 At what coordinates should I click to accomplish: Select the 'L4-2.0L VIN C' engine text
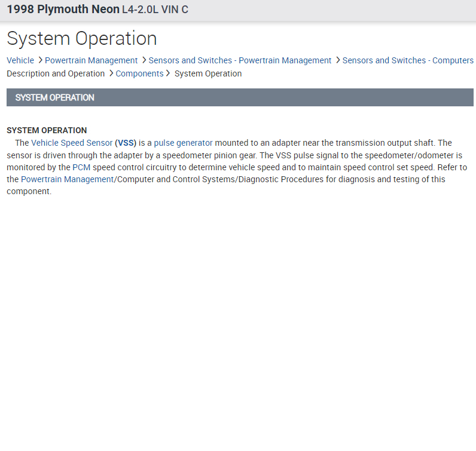point(155,10)
